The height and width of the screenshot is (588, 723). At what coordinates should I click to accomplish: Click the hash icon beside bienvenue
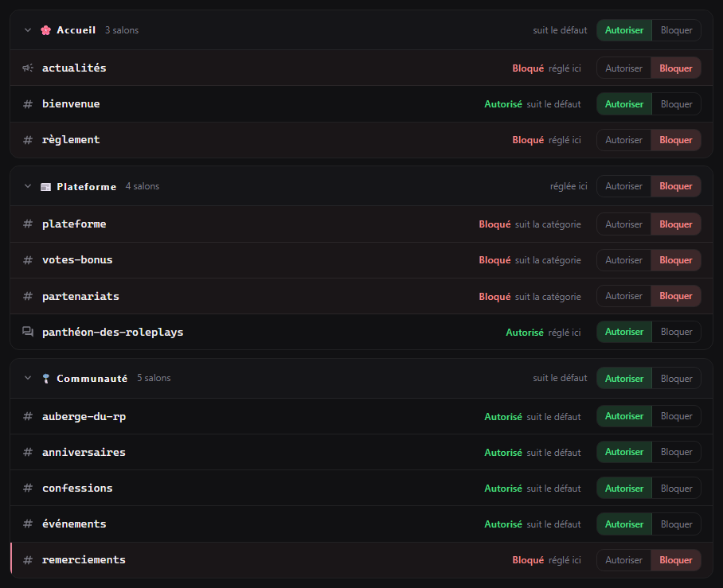[28, 104]
